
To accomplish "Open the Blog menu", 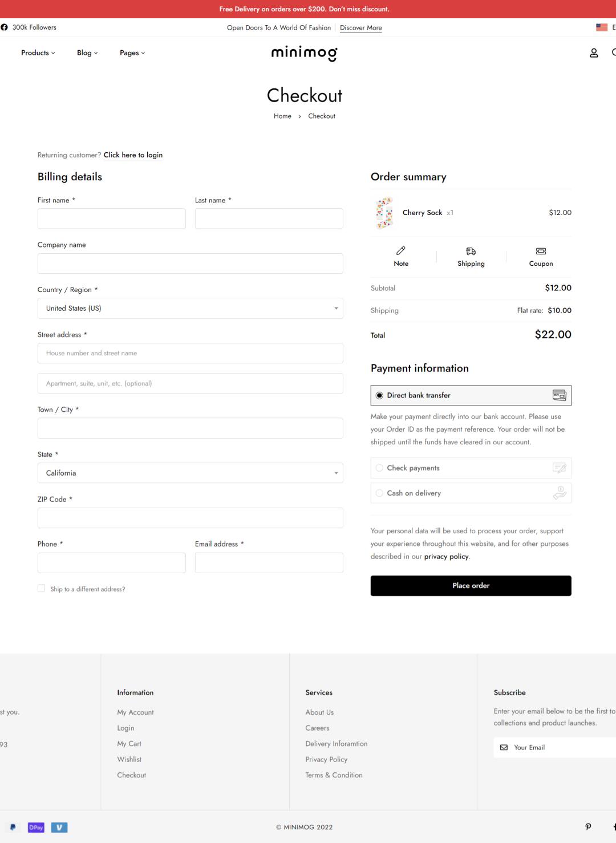I will click(x=87, y=52).
